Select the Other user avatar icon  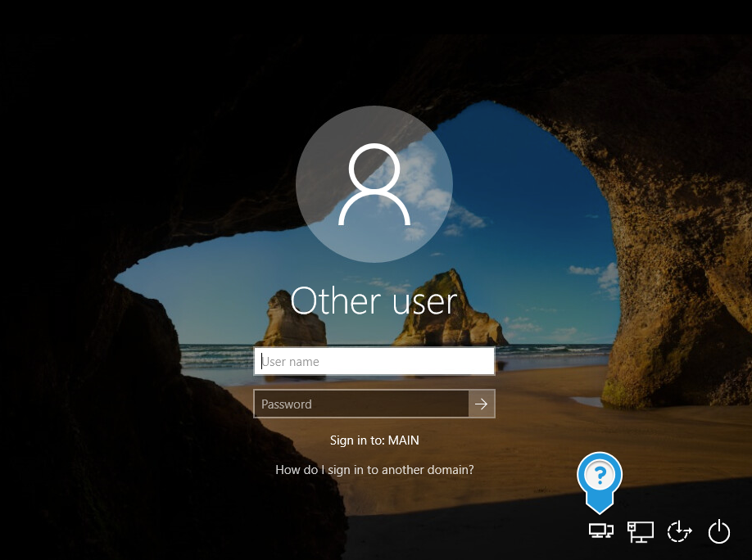tap(374, 183)
